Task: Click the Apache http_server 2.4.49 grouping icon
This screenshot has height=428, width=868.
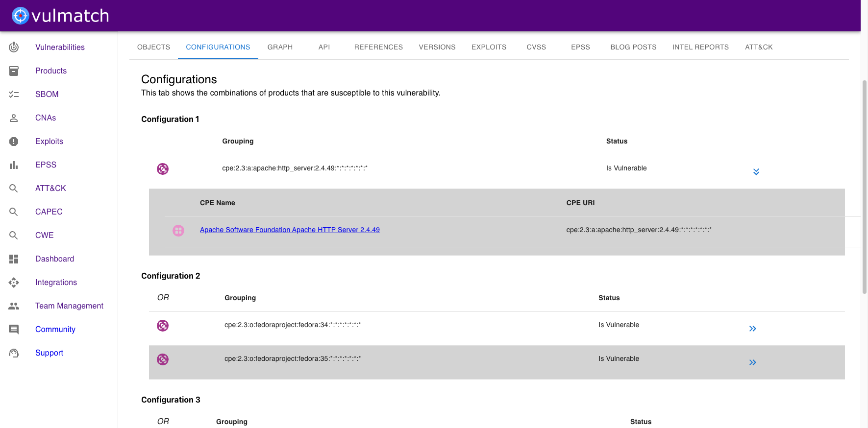Action: click(x=163, y=169)
